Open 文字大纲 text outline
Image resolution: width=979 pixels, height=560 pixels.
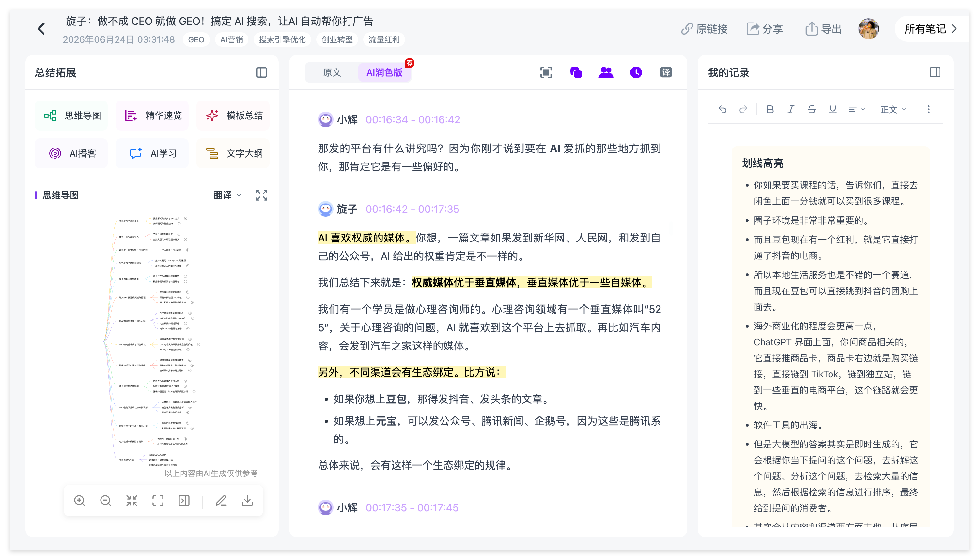tap(233, 153)
